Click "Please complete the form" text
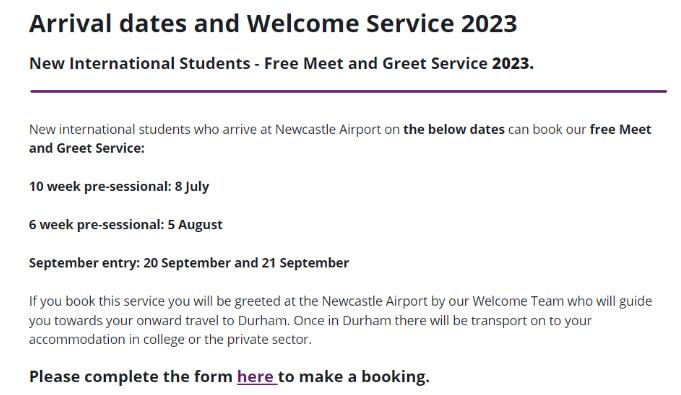Screen dimensions: 681x395 coord(131,376)
